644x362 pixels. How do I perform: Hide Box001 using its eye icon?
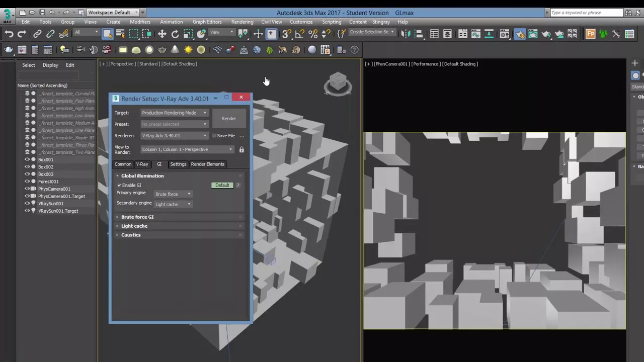pos(27,159)
